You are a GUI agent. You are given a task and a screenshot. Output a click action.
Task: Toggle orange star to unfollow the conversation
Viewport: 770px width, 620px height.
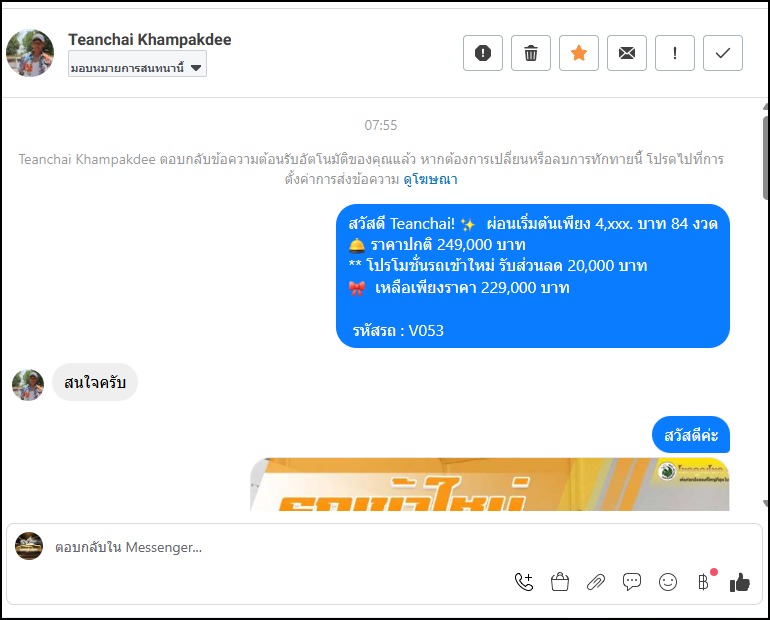[579, 53]
